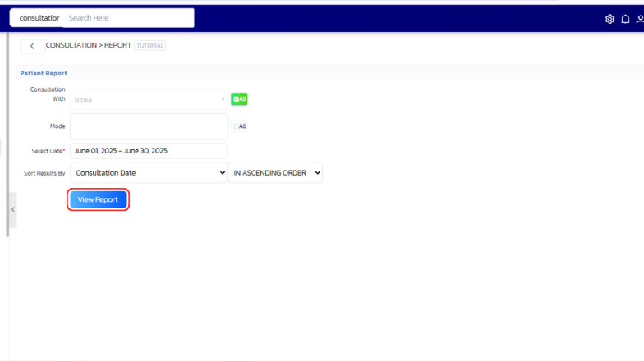This screenshot has height=361, width=644.
Task: Collapse the sidebar with the chevron handle
Action: click(x=13, y=210)
